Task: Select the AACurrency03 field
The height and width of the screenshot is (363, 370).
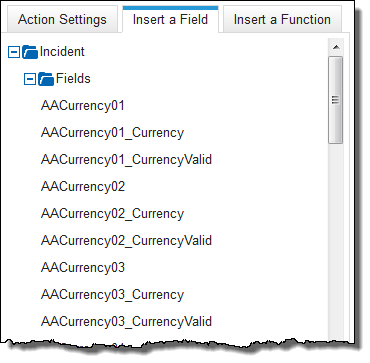Action: point(83,268)
